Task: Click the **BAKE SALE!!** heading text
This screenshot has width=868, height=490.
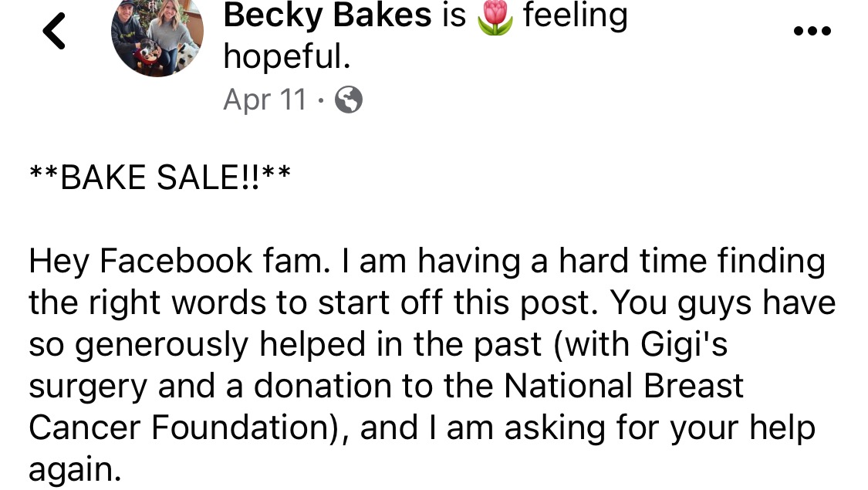Action: point(160,179)
